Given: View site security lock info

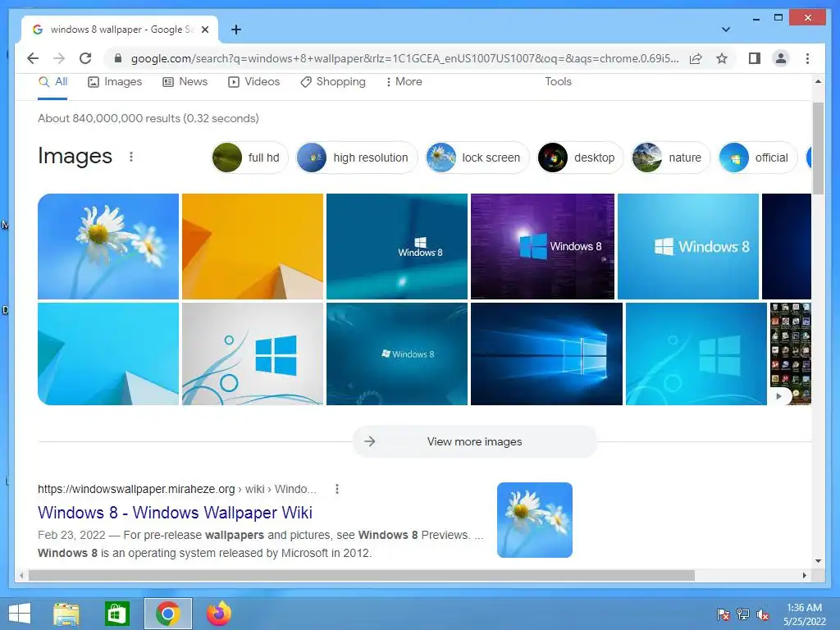Looking at the screenshot, I should point(118,58).
